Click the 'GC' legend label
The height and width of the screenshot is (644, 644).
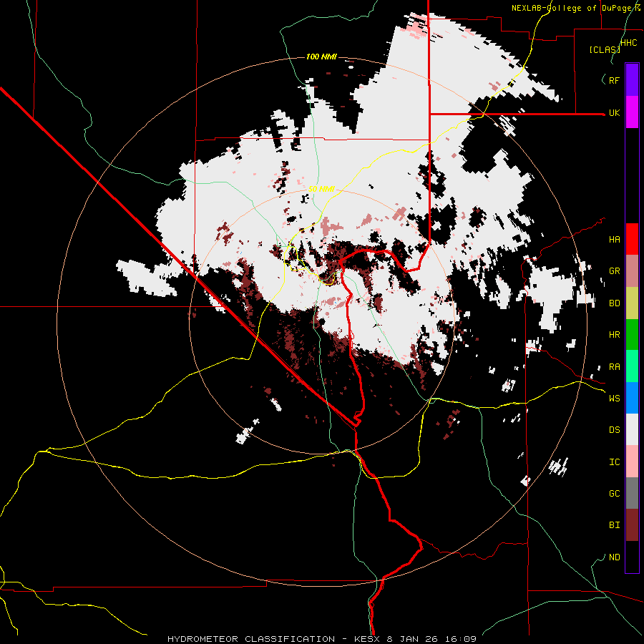pyautogui.click(x=614, y=493)
